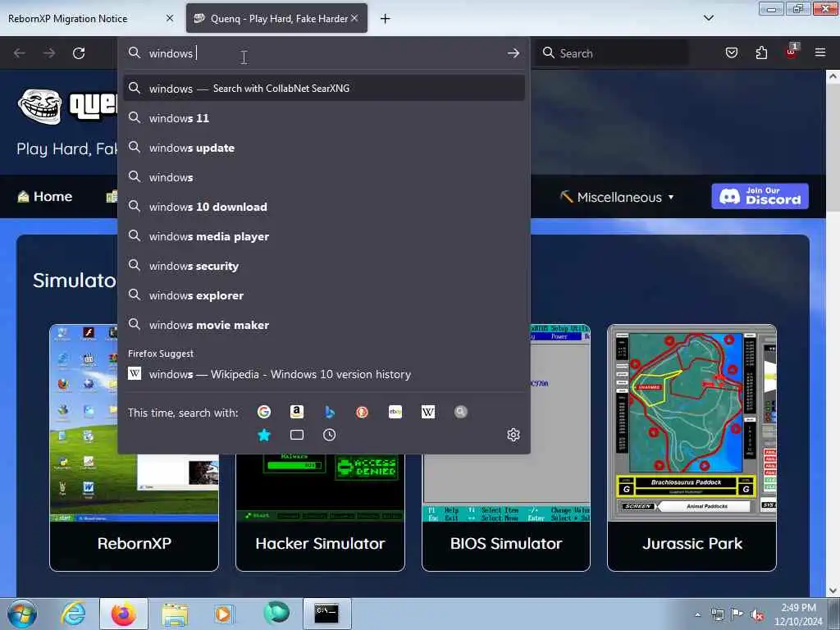Viewport: 840px width, 630px height.
Task: Open Firefox hamburger application menu
Action: pos(820,52)
